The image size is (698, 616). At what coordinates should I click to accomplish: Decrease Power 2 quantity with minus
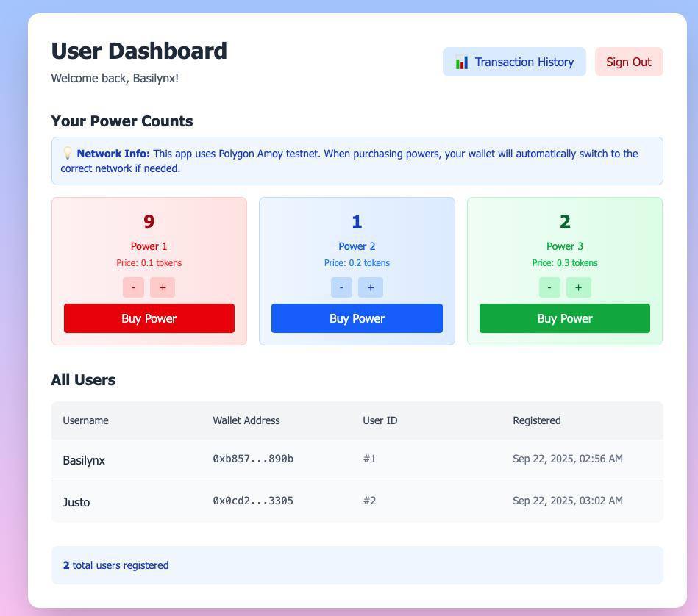click(x=341, y=287)
